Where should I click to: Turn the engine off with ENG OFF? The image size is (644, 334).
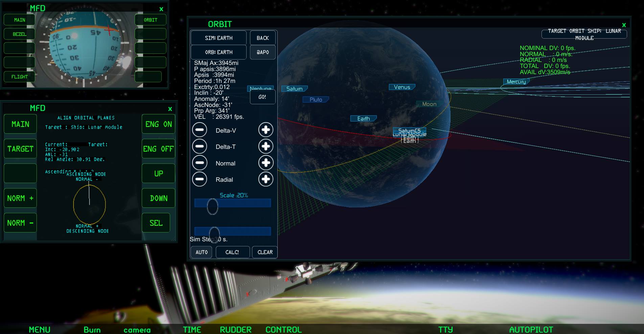click(158, 149)
